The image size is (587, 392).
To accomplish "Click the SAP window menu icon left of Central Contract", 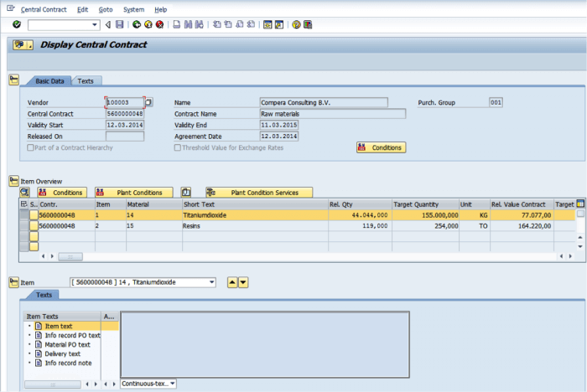I will click(x=11, y=8).
